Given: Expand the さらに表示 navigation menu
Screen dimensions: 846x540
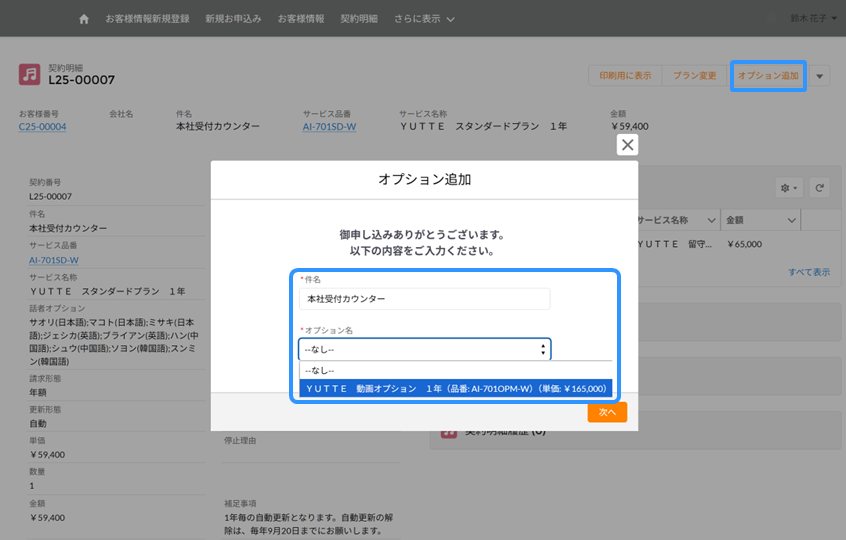Looking at the screenshot, I should tap(424, 19).
